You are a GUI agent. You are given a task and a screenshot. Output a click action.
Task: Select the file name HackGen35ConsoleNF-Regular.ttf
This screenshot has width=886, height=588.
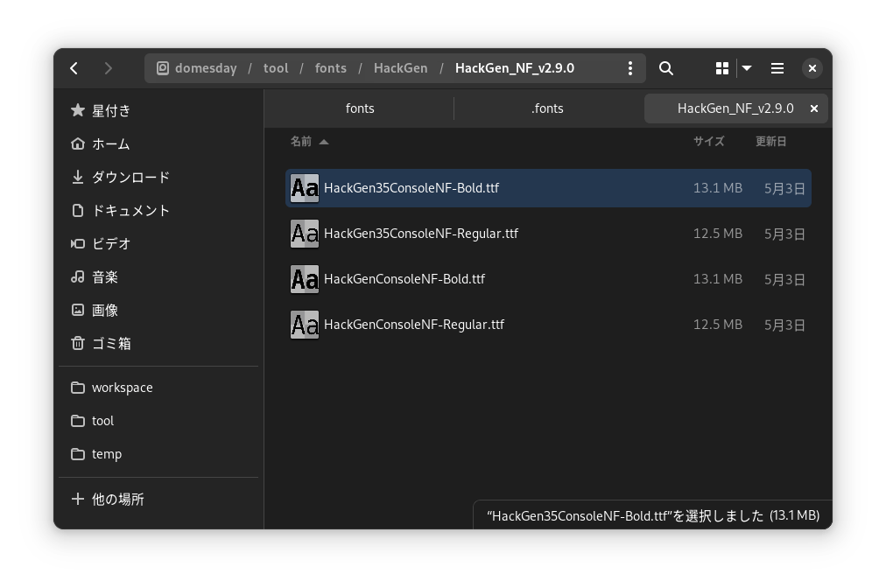[421, 234]
